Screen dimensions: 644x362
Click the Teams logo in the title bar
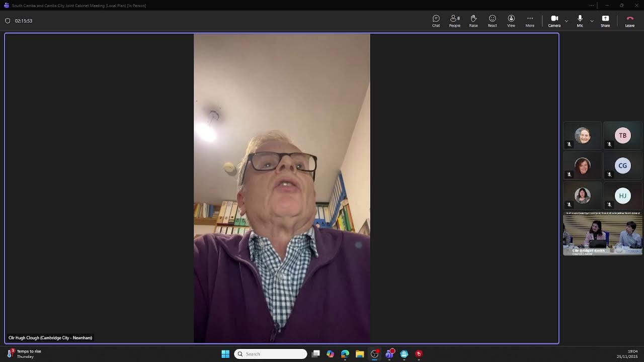coord(7,6)
